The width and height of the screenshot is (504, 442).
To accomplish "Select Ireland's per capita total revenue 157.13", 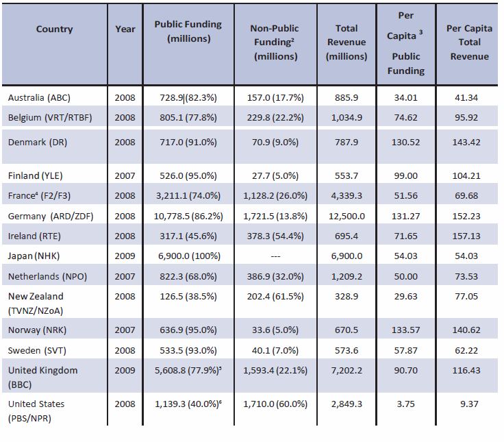I will [x=469, y=236].
